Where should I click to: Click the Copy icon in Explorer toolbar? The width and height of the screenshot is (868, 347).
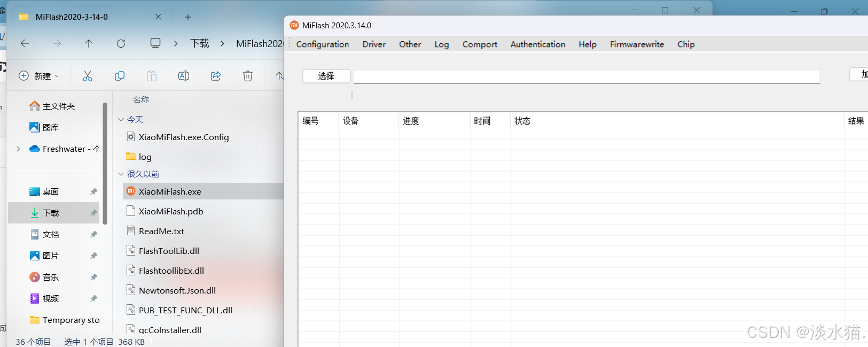120,76
